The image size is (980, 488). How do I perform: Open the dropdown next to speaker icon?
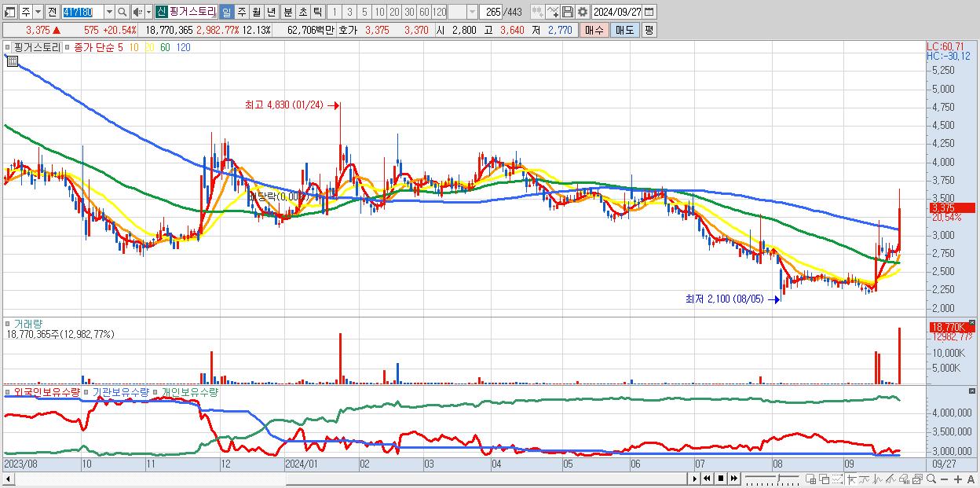[148, 12]
